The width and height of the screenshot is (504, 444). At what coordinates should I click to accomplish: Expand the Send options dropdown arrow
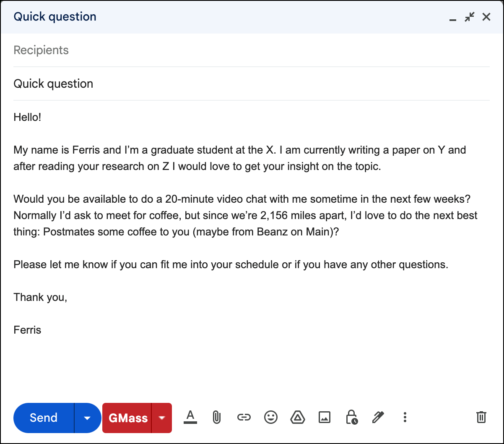click(87, 418)
